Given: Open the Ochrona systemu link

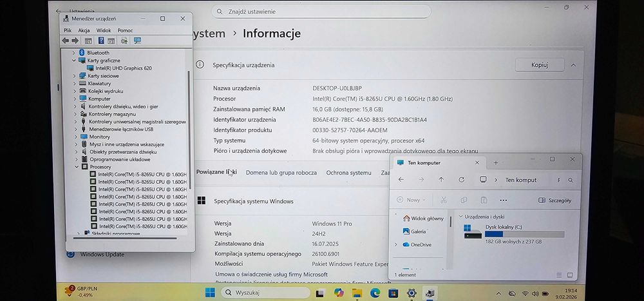Looking at the screenshot, I should (348, 173).
